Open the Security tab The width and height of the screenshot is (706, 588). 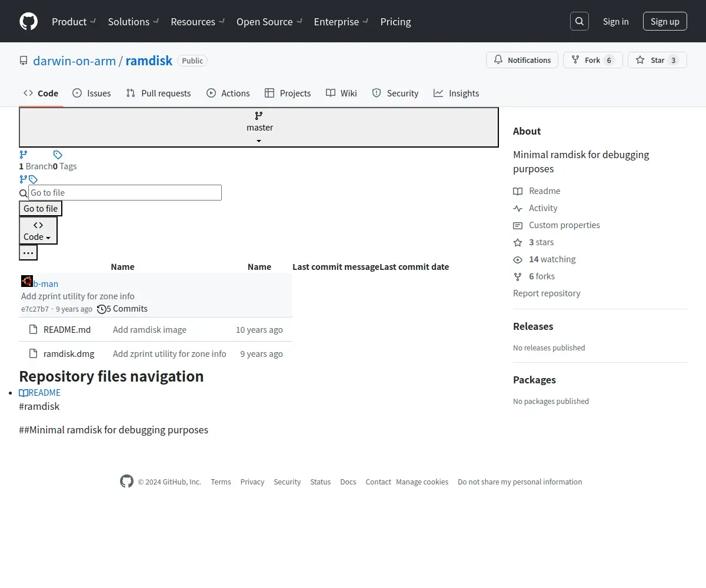[395, 93]
